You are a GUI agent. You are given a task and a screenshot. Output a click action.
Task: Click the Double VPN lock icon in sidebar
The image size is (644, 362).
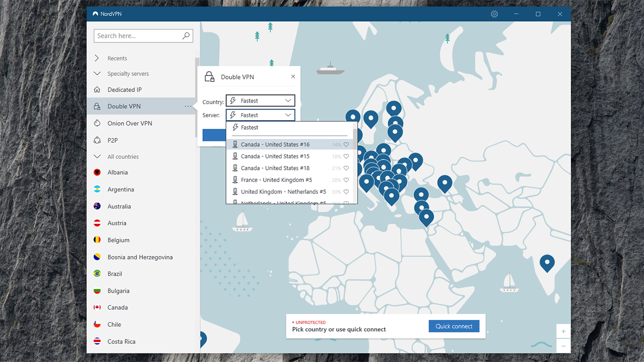coord(97,106)
